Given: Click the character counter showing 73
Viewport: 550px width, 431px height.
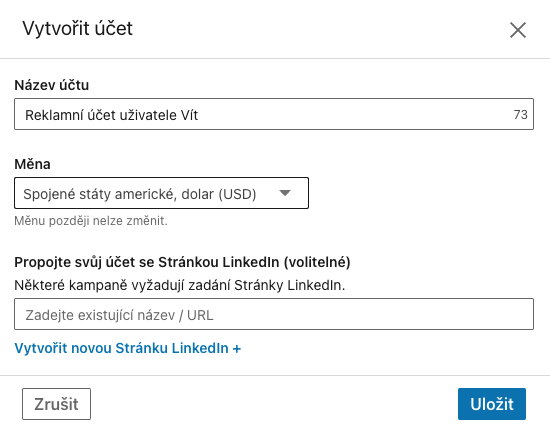Looking at the screenshot, I should click(x=521, y=115).
